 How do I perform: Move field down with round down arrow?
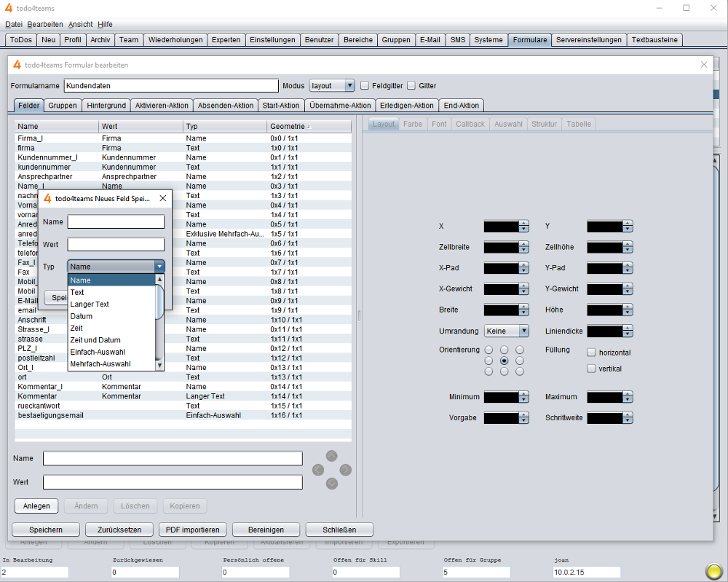pyautogui.click(x=331, y=484)
